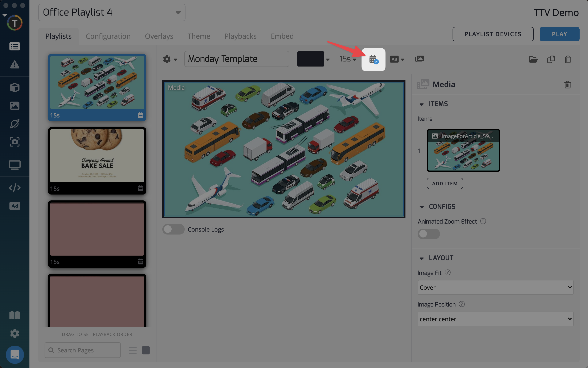Delete the Media app with the trash icon
Viewport: 588px width, 368px height.
(567, 84)
